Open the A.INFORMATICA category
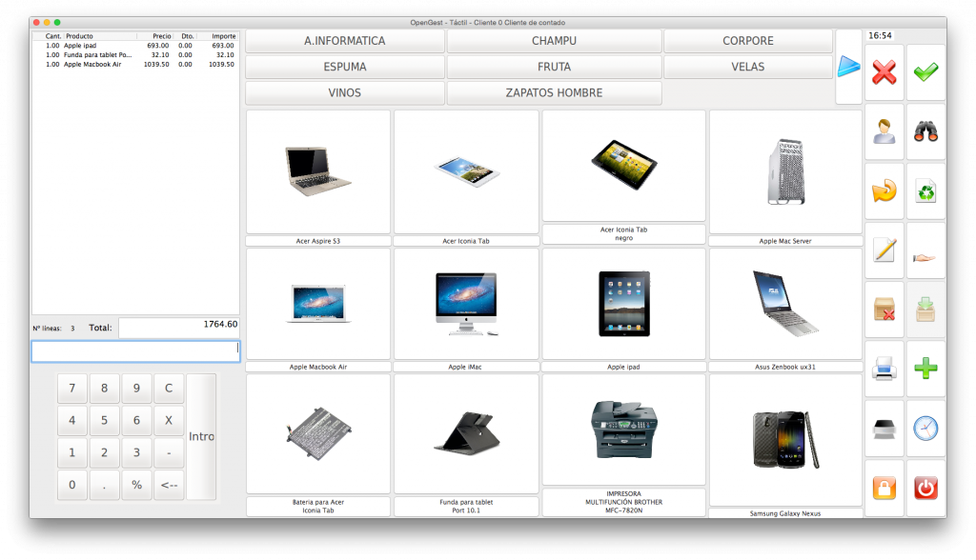Screen dimensions: 976x560 (345, 41)
